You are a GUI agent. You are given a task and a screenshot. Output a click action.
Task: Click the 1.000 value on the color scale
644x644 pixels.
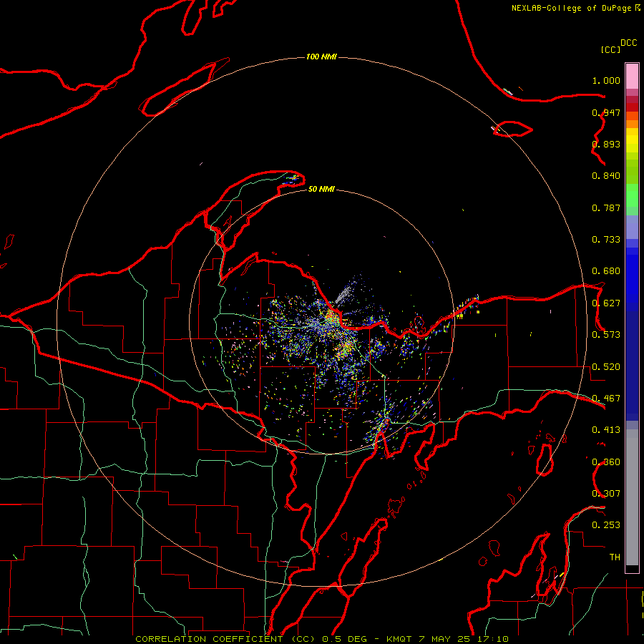pyautogui.click(x=606, y=80)
